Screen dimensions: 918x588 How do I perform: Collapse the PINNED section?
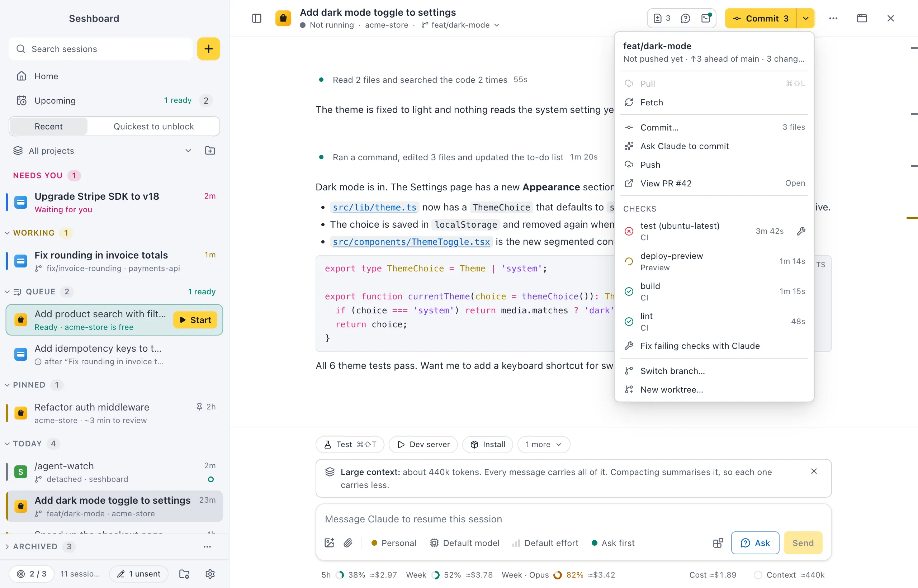click(x=7, y=385)
